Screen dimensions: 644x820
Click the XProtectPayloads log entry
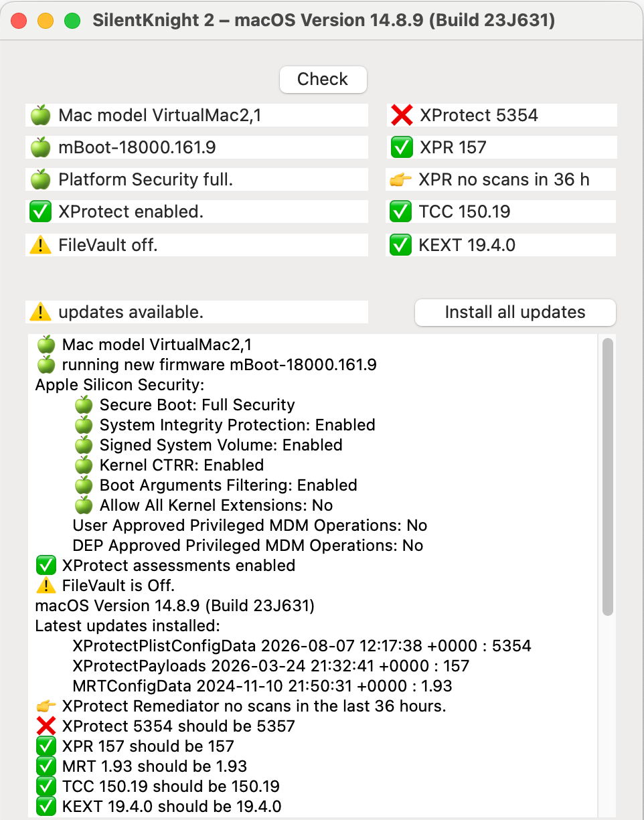(271, 665)
